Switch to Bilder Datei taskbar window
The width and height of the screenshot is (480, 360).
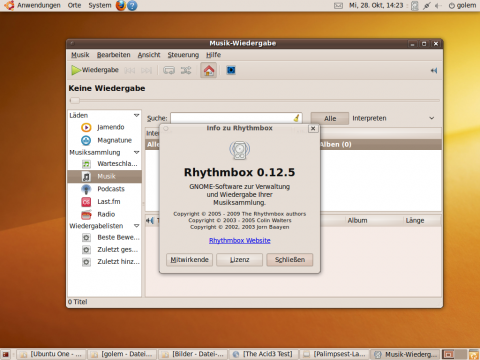click(193, 354)
